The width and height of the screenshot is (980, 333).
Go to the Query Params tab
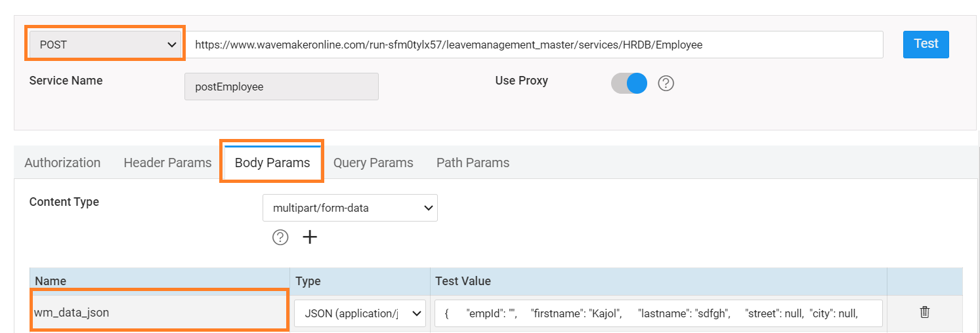pos(373,163)
